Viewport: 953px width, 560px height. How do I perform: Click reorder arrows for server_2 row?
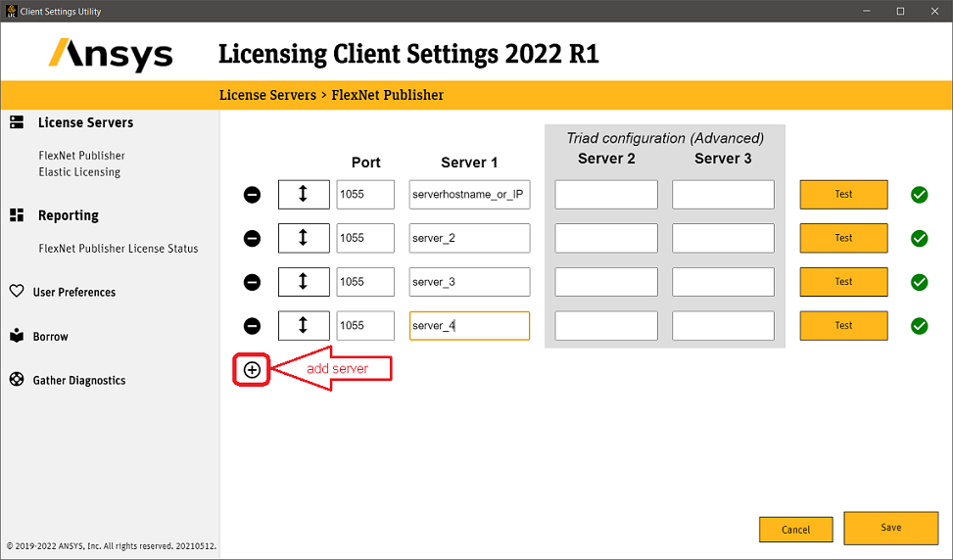pyautogui.click(x=304, y=238)
